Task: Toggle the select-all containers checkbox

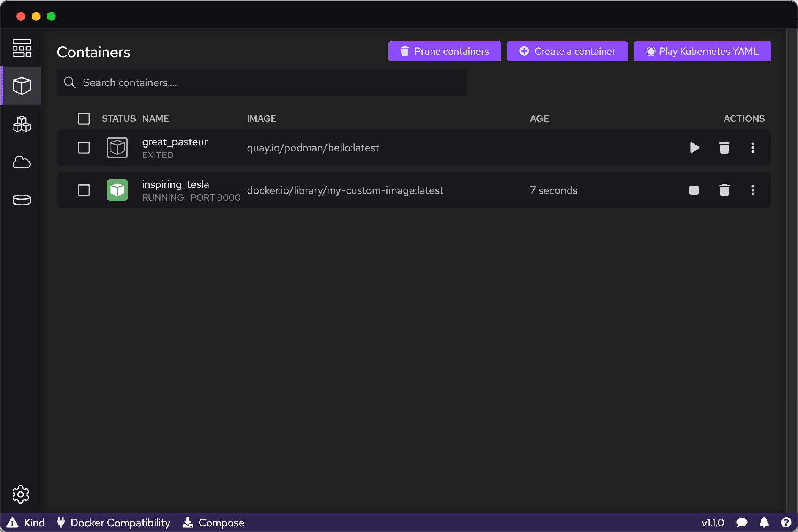Action: click(84, 119)
